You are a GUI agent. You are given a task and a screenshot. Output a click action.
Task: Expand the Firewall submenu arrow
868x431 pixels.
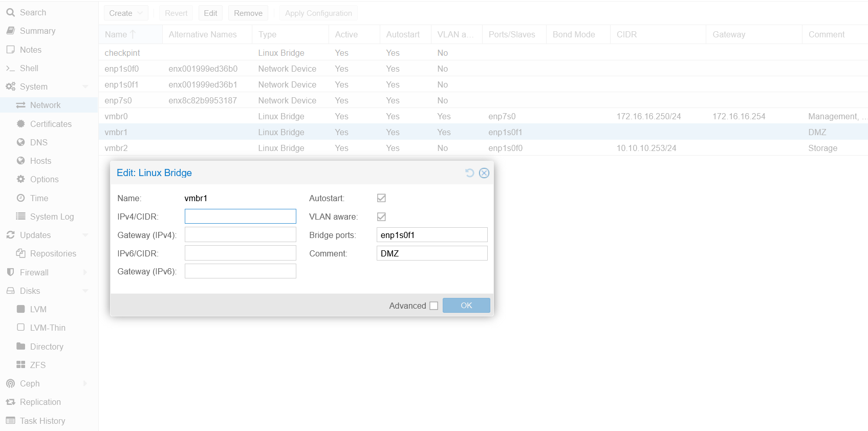pyautogui.click(x=85, y=272)
